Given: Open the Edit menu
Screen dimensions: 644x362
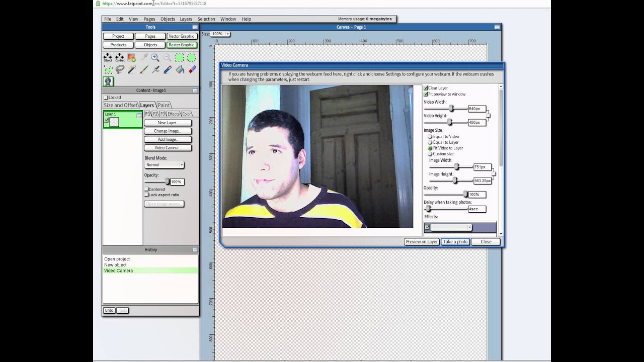Looking at the screenshot, I should (x=120, y=19).
